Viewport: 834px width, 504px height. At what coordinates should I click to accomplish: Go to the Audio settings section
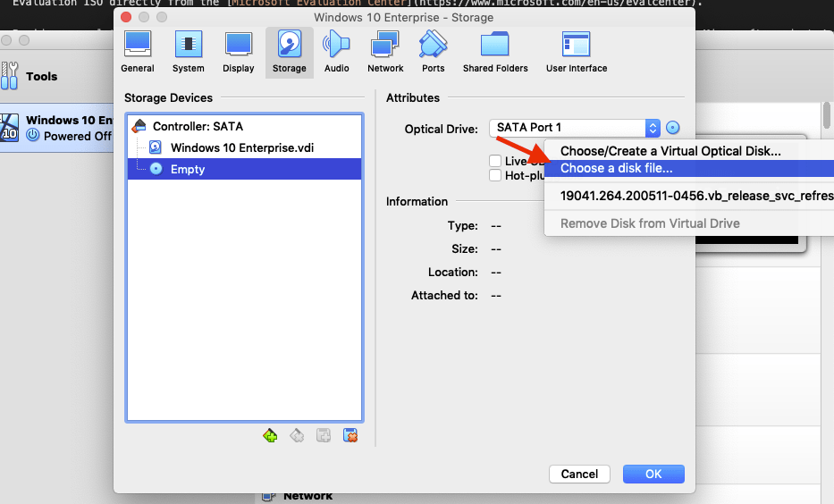coord(336,52)
